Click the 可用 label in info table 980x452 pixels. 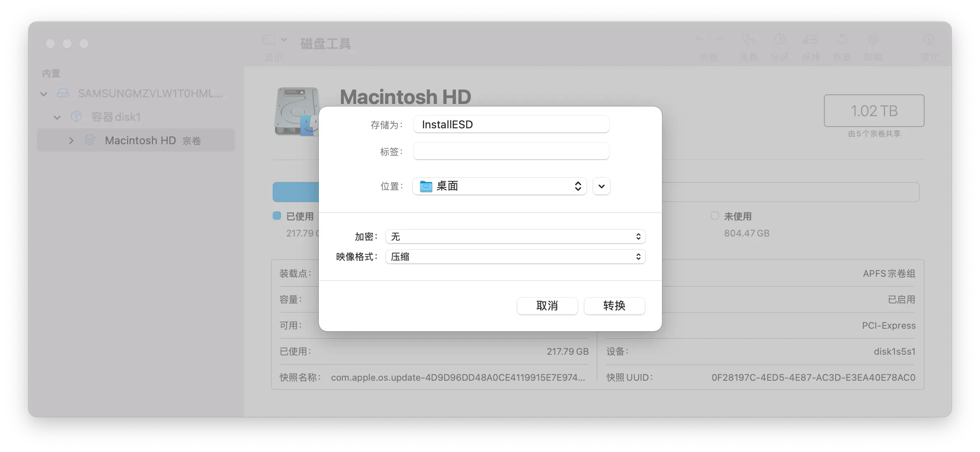pos(291,325)
